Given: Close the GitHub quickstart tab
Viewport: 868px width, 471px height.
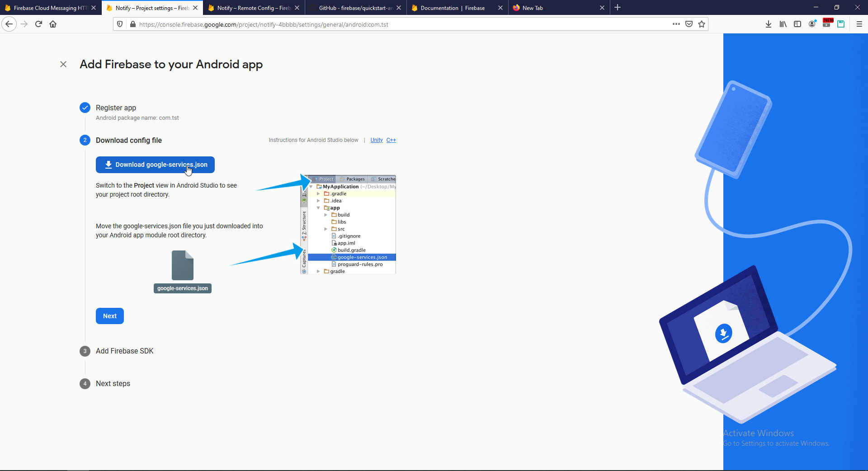Looking at the screenshot, I should (399, 8).
